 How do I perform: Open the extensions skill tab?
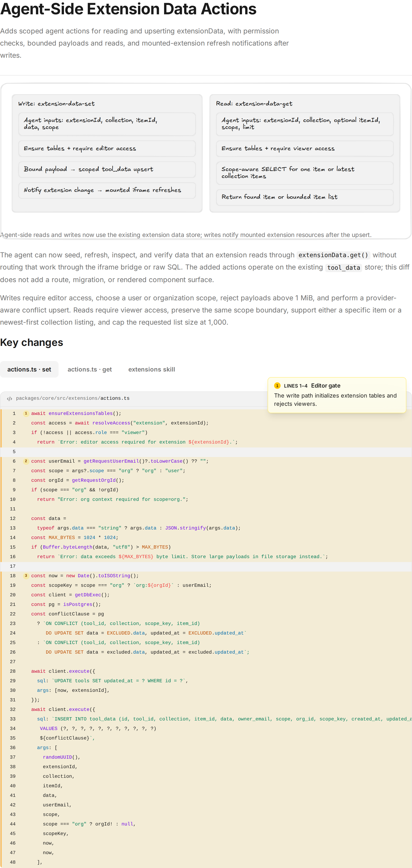(152, 370)
